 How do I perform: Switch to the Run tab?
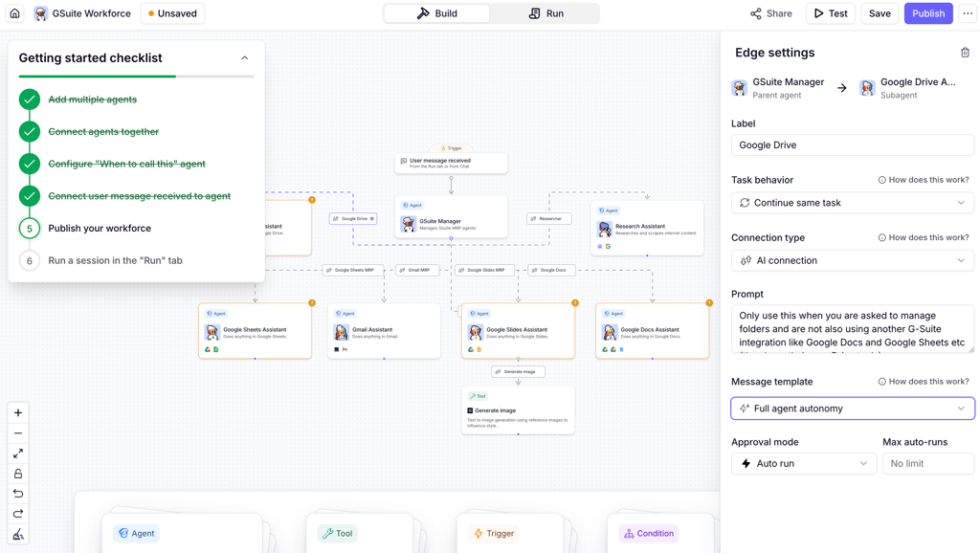tap(546, 13)
